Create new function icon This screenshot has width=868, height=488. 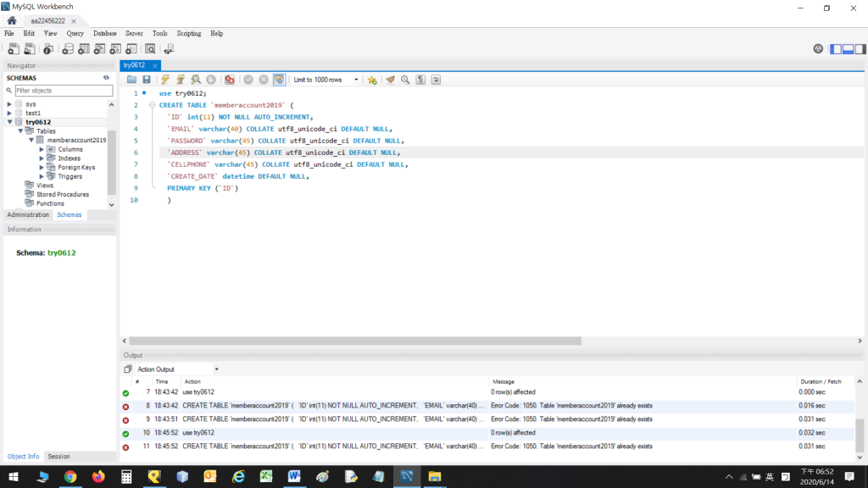click(x=131, y=49)
